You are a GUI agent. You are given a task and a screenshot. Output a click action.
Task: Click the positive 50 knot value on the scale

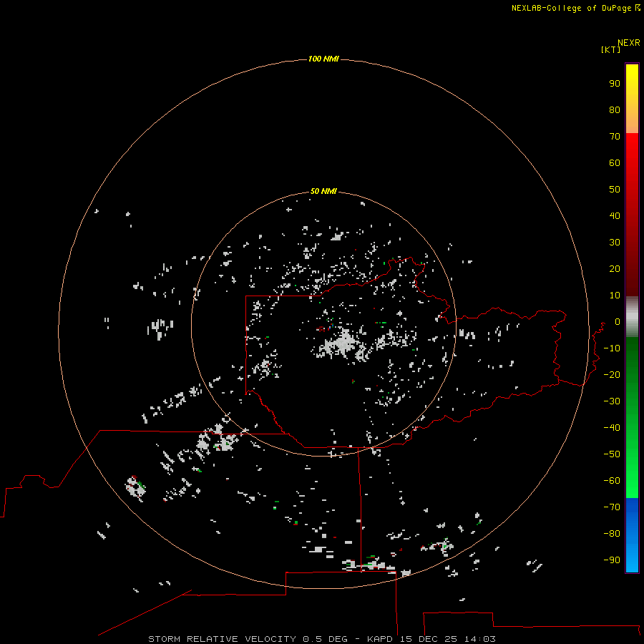[x=615, y=190]
